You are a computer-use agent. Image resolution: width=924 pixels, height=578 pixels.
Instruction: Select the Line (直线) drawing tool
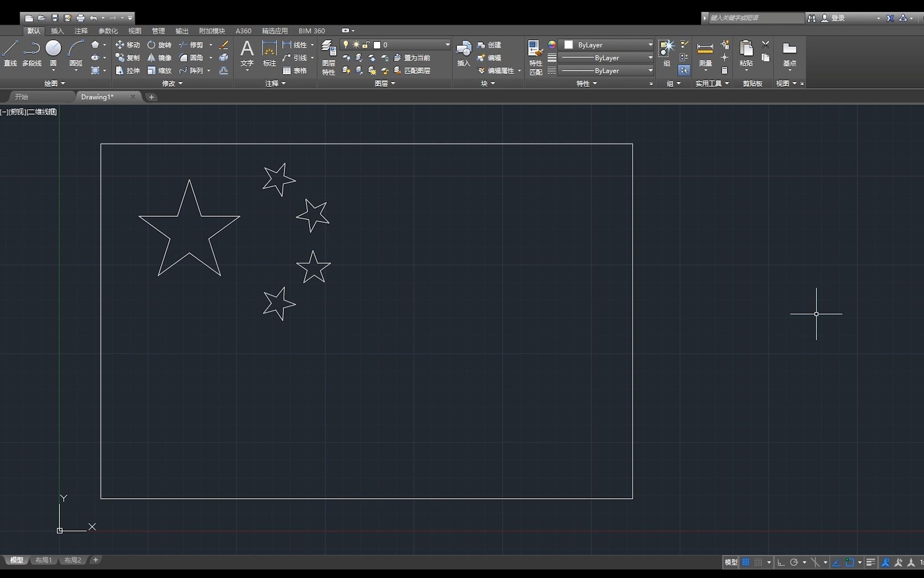[10, 53]
